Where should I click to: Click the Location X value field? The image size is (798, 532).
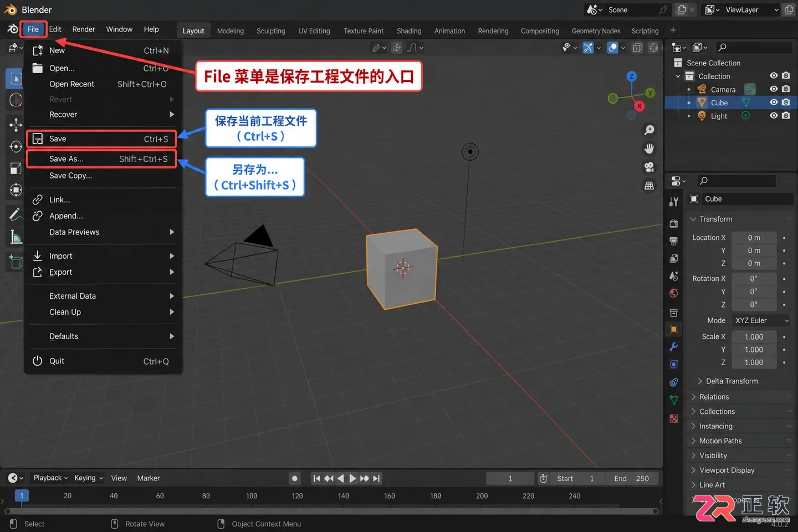(x=754, y=238)
